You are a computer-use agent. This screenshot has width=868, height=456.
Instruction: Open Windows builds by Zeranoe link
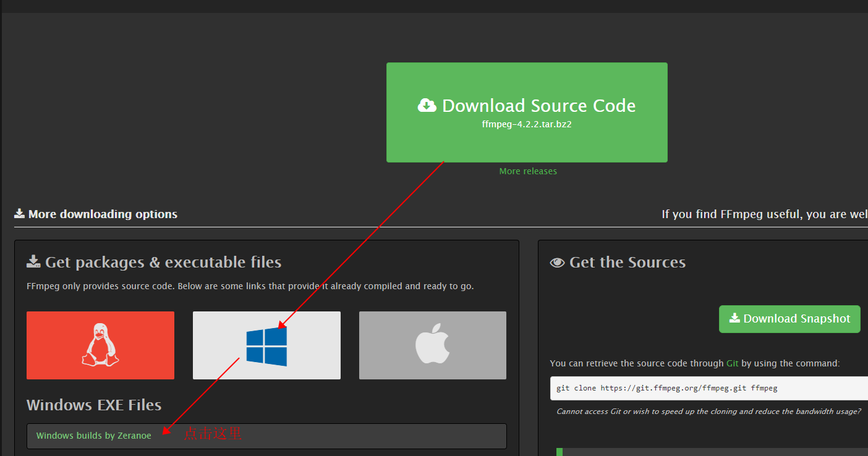[94, 436]
